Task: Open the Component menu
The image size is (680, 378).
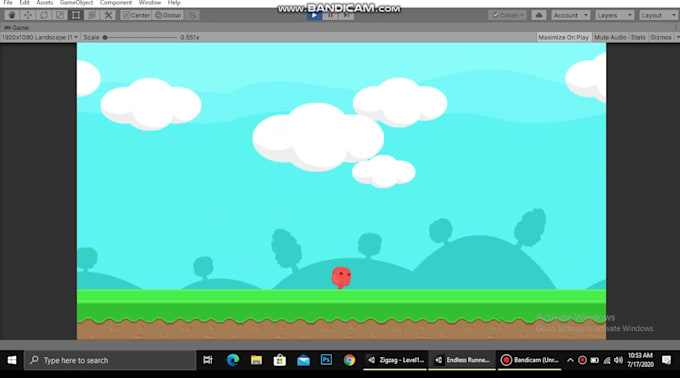Action: (116, 3)
